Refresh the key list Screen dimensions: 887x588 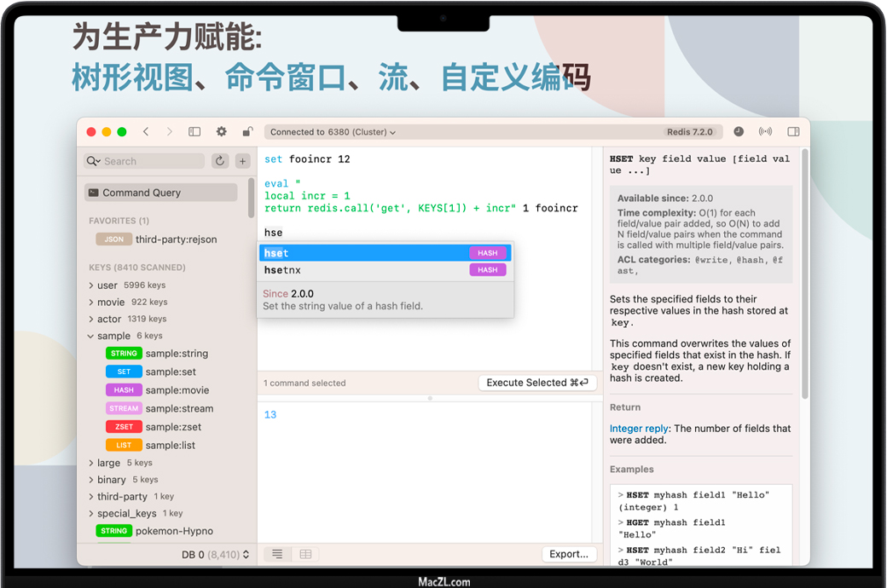click(x=219, y=161)
